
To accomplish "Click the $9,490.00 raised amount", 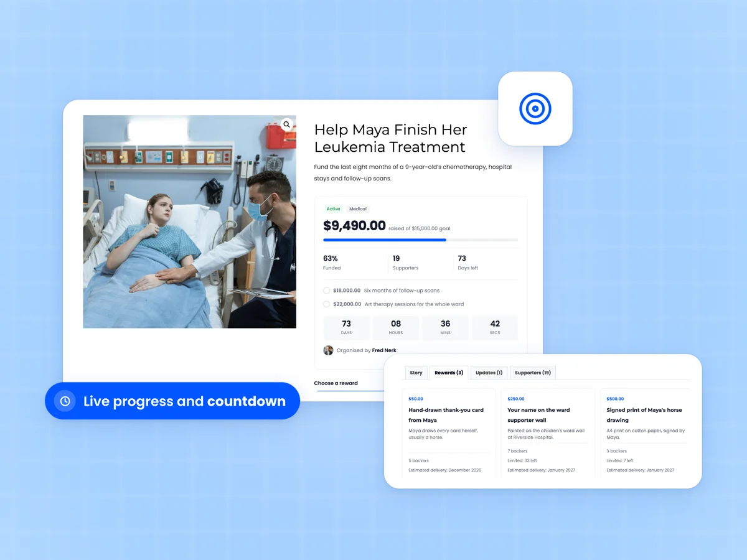I will 354,226.
